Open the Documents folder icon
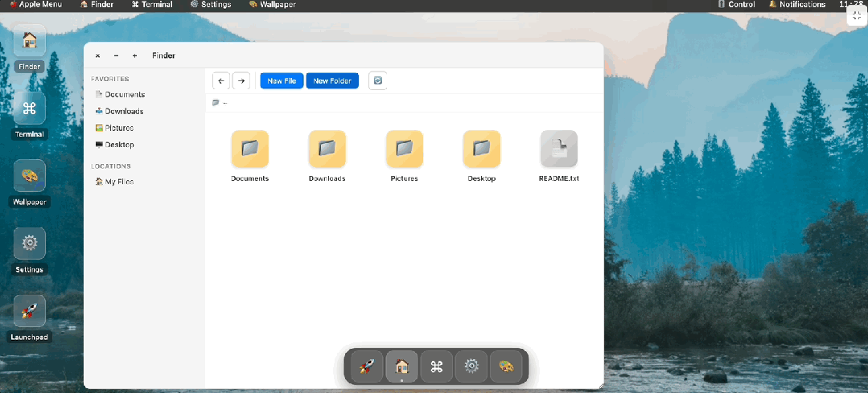 [x=249, y=149]
